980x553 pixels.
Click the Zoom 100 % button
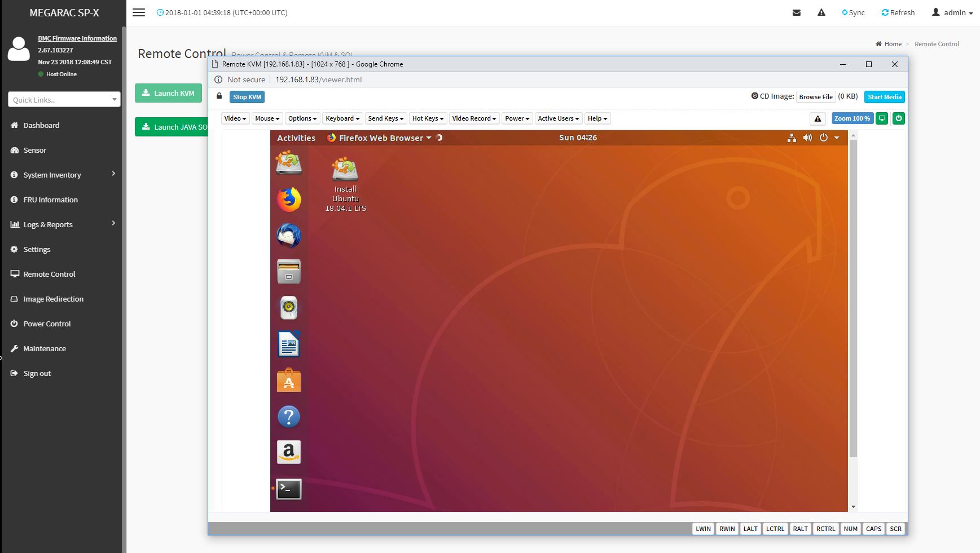[x=852, y=118]
